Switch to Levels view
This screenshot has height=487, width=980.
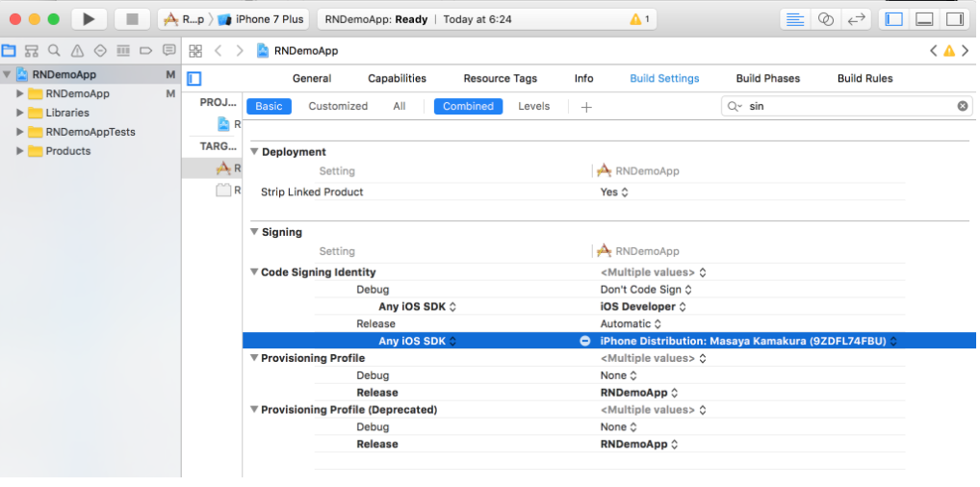(533, 106)
